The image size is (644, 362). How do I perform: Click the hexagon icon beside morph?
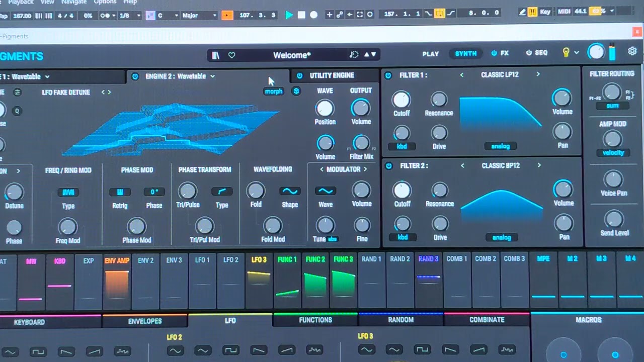pos(296,91)
